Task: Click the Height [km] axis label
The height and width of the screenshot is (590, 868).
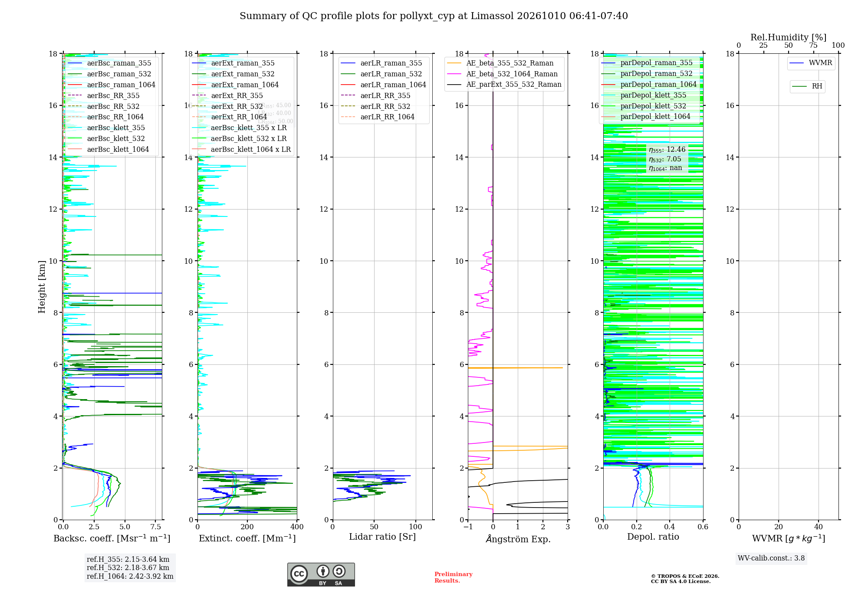Action: (x=42, y=287)
